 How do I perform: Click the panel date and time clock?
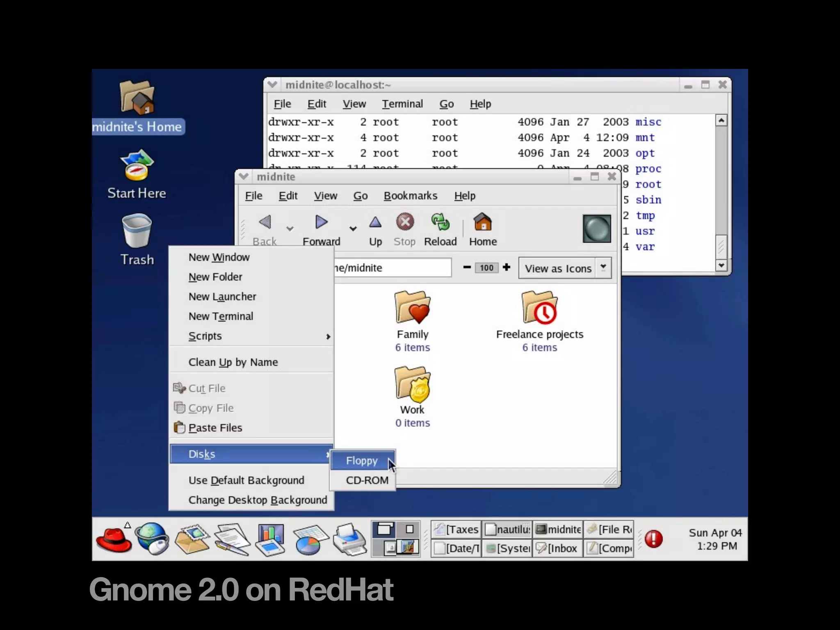tap(716, 539)
